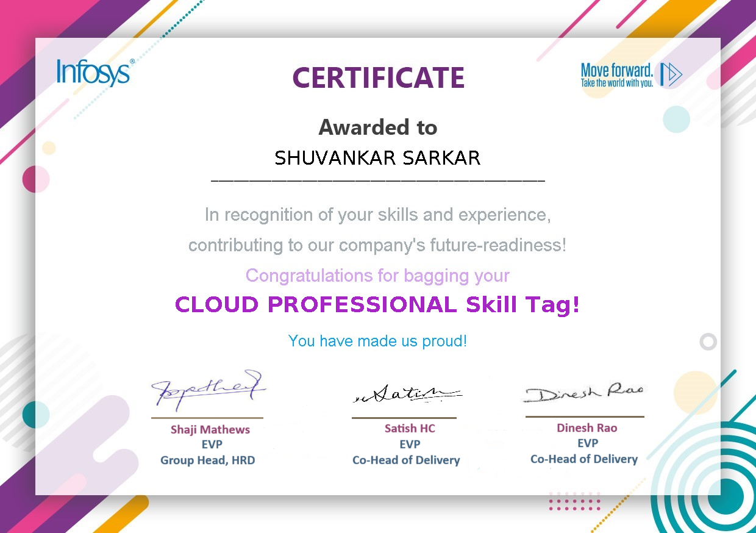Click 'Move forward.' tagline text
Viewport: 756px width, 533px height.
pyautogui.click(x=616, y=70)
